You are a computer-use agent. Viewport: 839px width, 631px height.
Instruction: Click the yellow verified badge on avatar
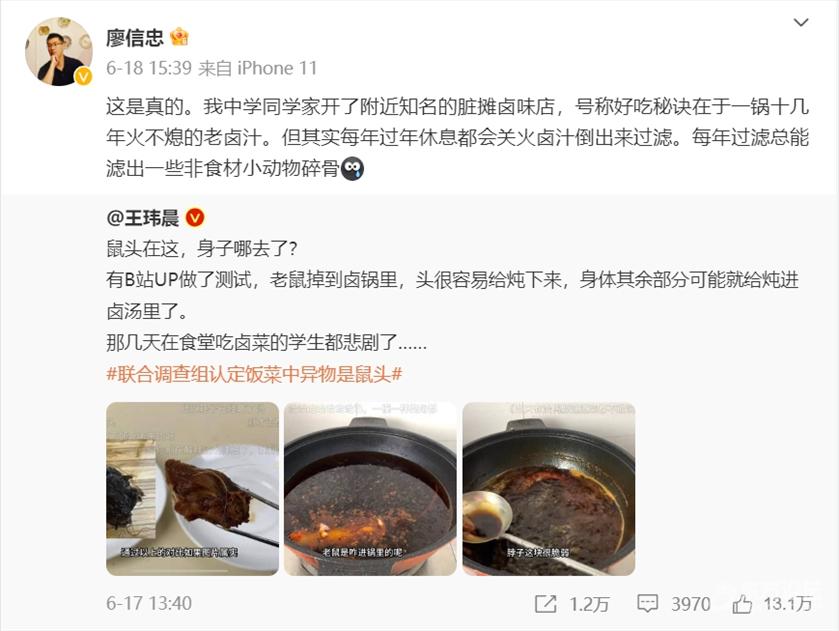pyautogui.click(x=83, y=77)
